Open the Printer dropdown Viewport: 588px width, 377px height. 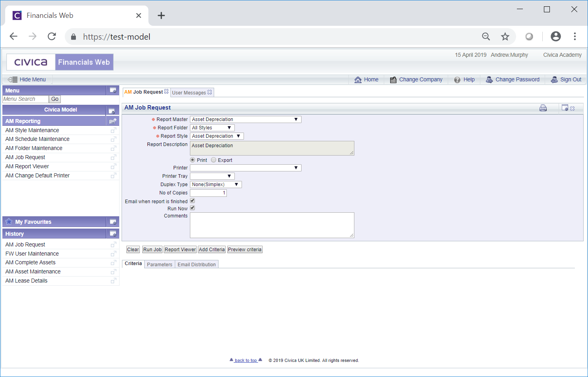click(246, 168)
